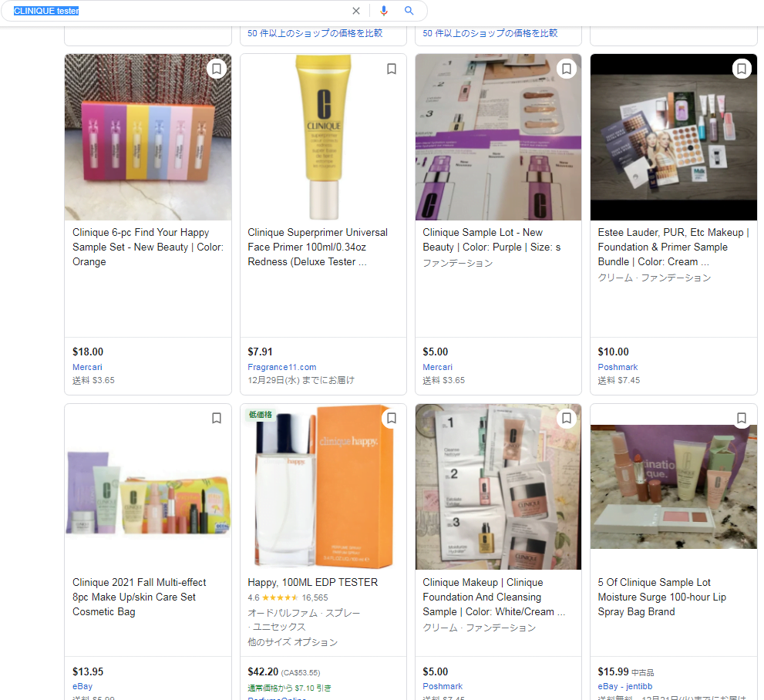The image size is (764, 700).
Task: Click the $42.20 price on Happy tester
Action: click(x=263, y=671)
